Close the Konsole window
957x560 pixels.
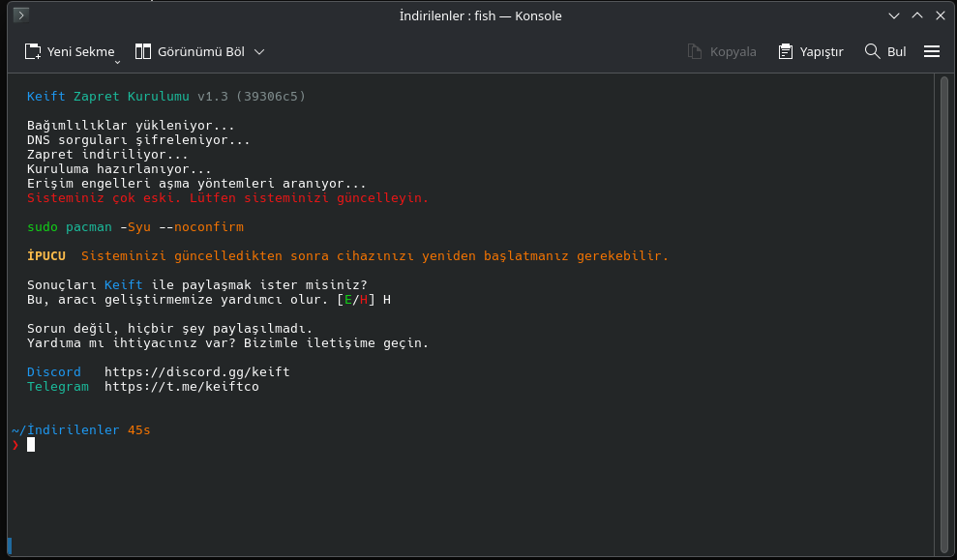[x=941, y=15]
